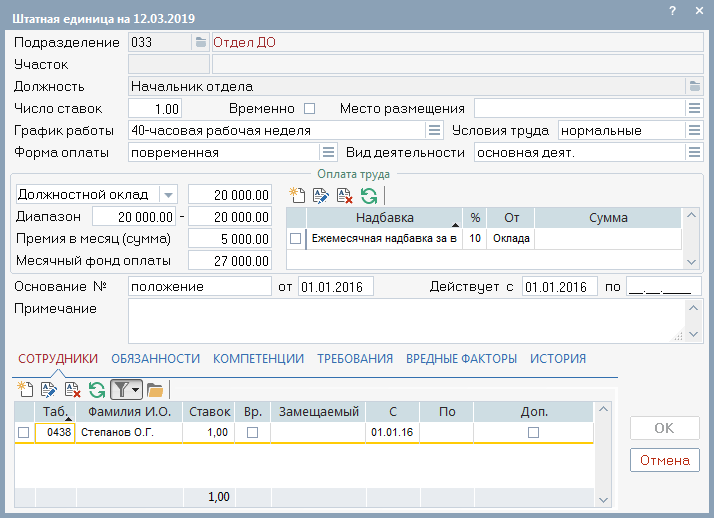The height and width of the screenshot is (518, 714).
Task: Tick the Степанов О.Г. row selection checkbox
Action: (23, 432)
